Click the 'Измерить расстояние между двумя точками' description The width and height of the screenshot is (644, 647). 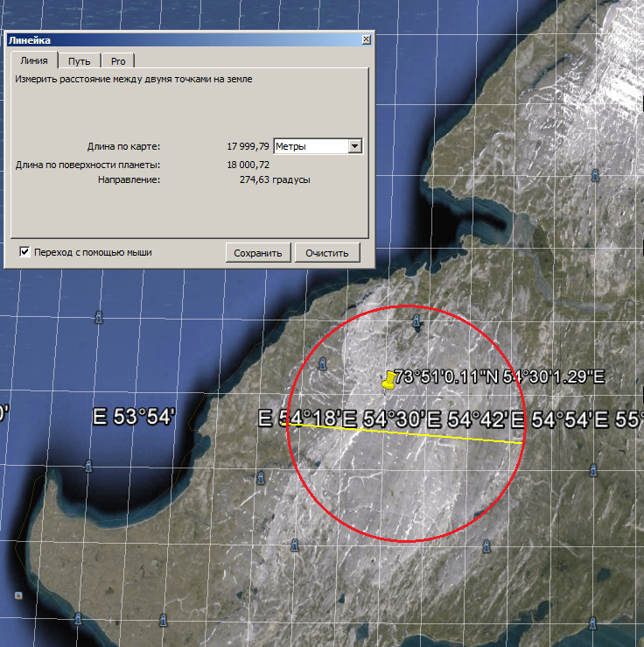point(134,79)
